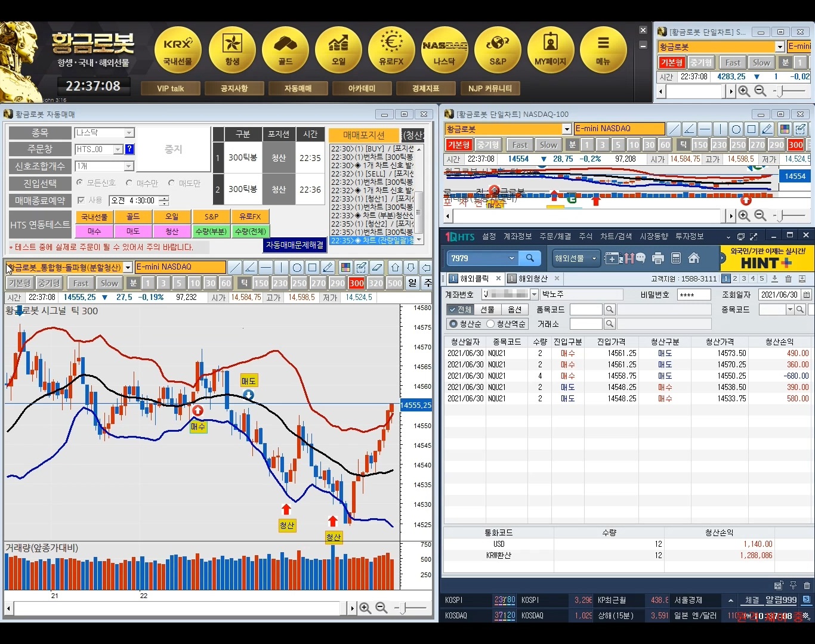Switch to the 해외클릭 tab
815x644 pixels.
tap(475, 278)
